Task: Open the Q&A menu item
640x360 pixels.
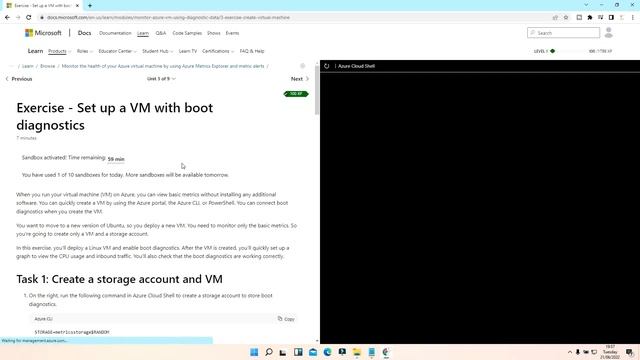Action: pos(160,33)
